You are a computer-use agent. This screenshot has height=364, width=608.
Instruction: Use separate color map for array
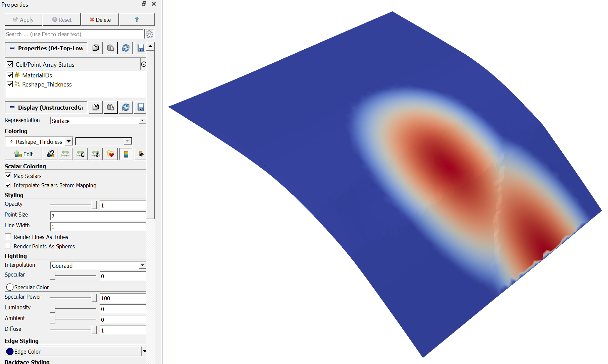50,154
